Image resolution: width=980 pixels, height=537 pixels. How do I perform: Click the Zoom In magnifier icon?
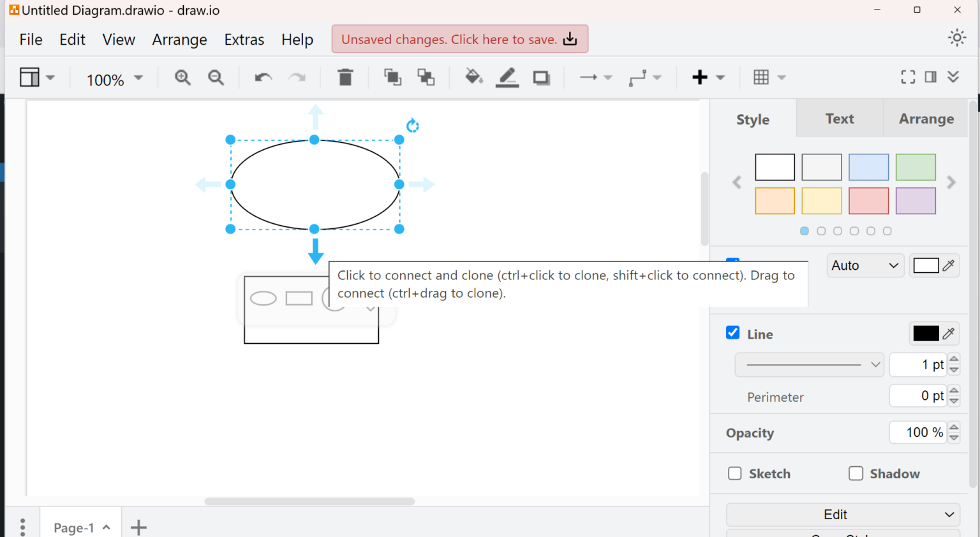[x=182, y=77]
